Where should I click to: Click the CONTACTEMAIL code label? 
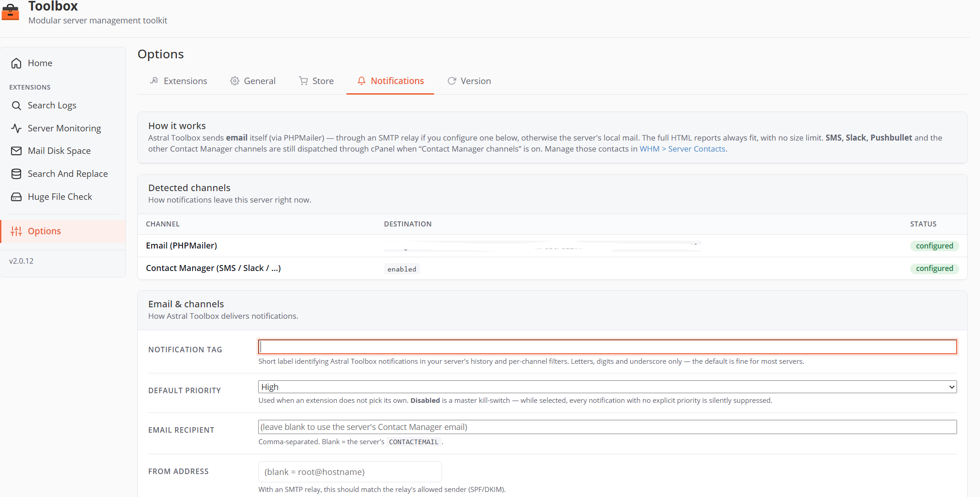(x=414, y=442)
